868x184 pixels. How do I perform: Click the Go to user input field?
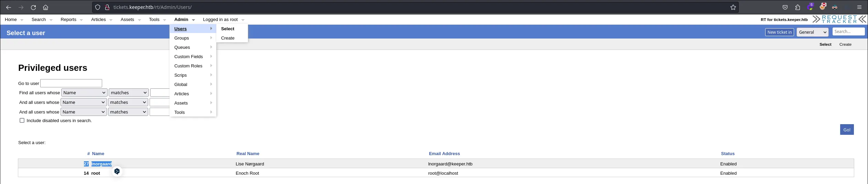71,83
